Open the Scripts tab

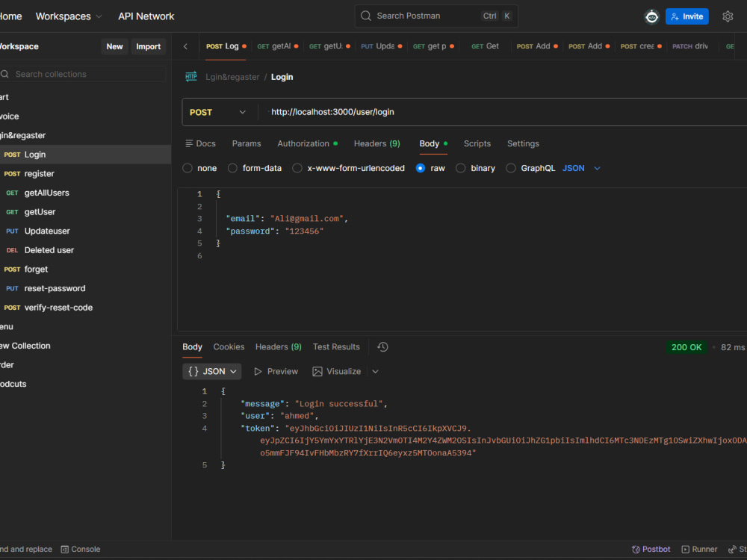coord(477,143)
